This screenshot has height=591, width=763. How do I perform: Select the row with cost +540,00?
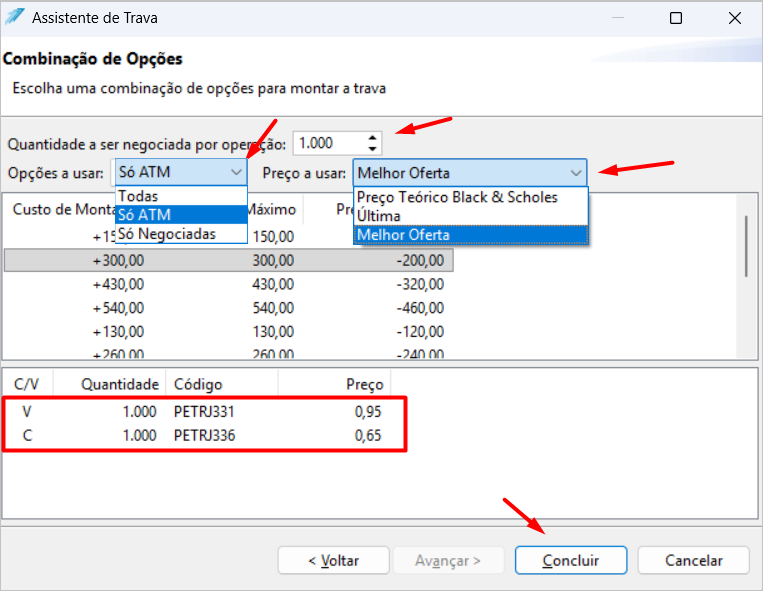229,308
